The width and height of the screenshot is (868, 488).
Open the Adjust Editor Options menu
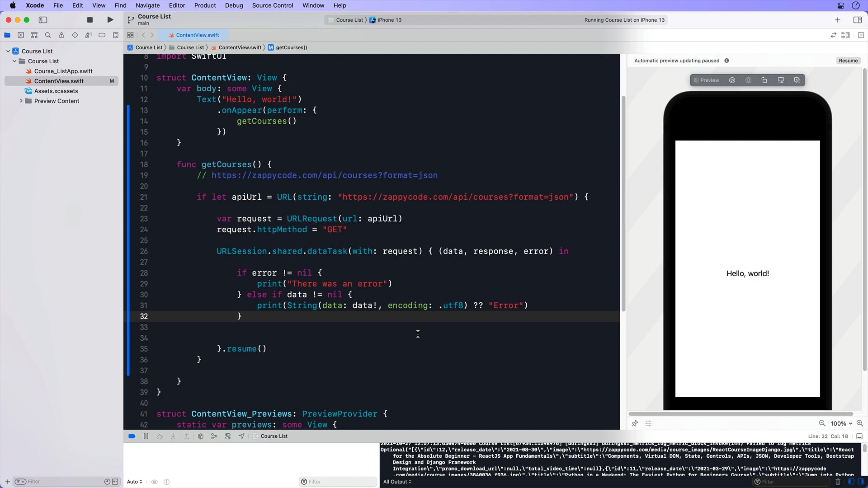845,35
